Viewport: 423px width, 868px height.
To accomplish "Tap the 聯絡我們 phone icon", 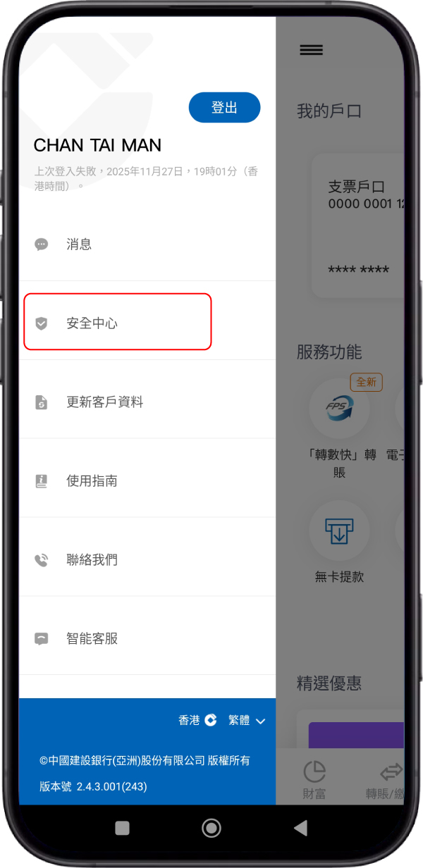I will [x=42, y=560].
